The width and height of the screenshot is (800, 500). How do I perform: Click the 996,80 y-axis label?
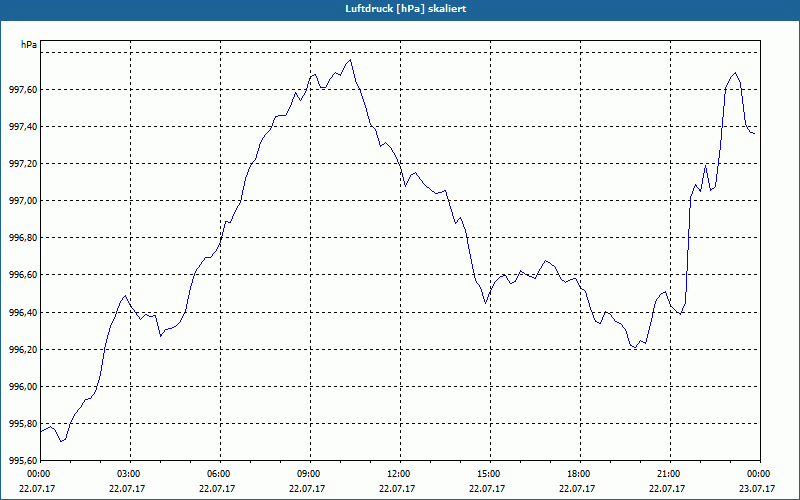(23, 238)
